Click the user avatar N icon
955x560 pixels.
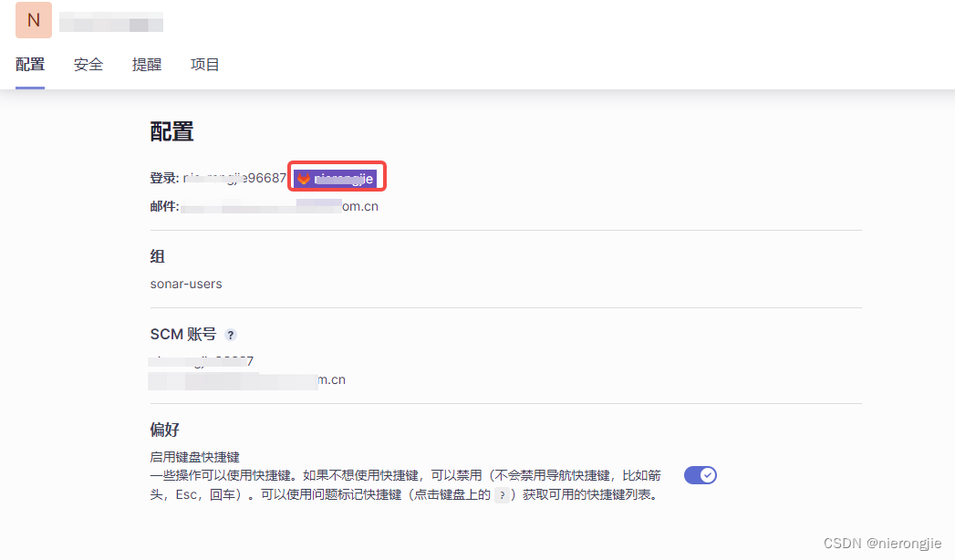tap(33, 19)
